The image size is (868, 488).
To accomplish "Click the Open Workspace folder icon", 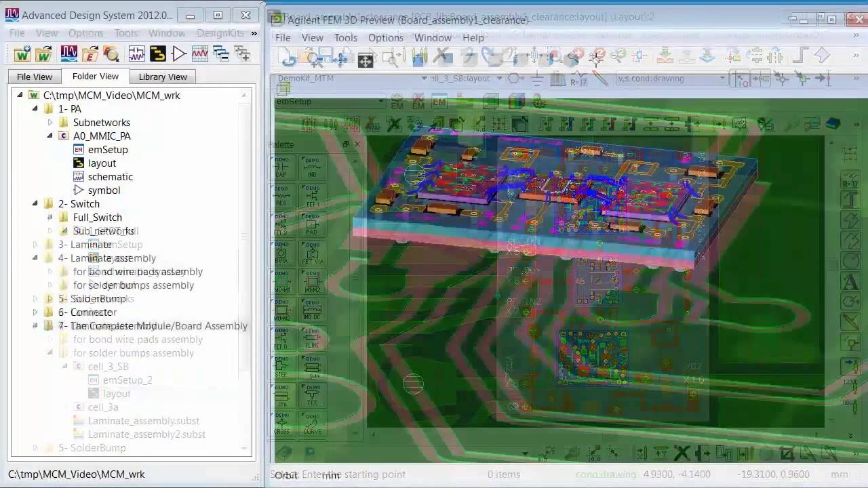I will (x=44, y=54).
